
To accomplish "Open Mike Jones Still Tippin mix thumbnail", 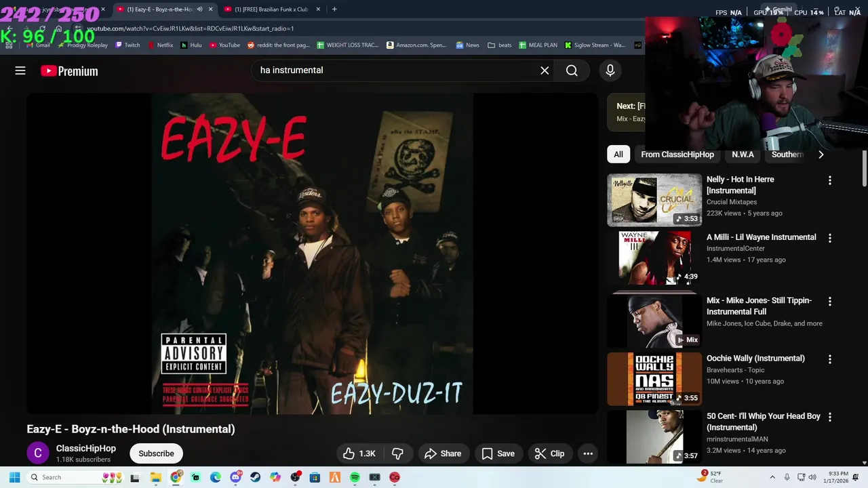I will pos(654,321).
